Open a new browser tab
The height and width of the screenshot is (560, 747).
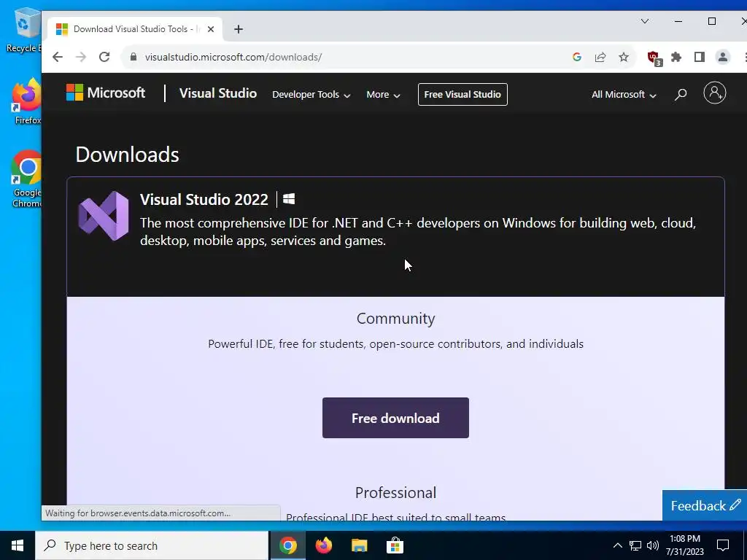(239, 29)
